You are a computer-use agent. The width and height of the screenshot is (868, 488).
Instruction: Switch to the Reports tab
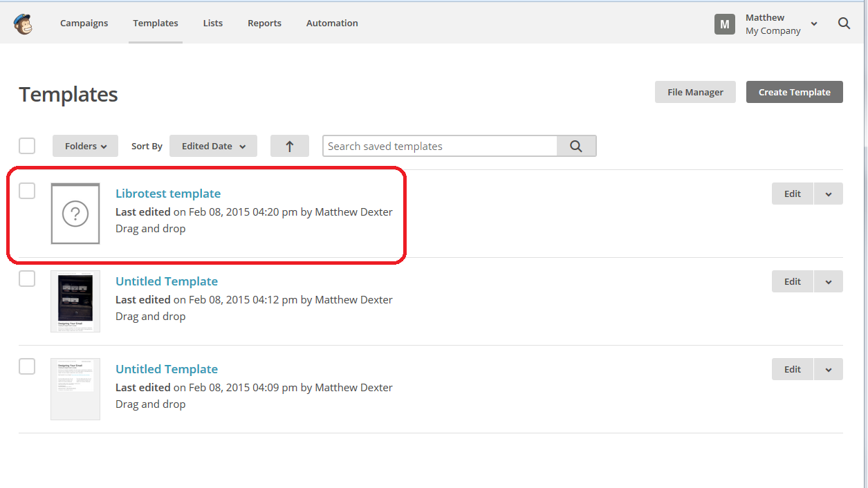tap(264, 24)
